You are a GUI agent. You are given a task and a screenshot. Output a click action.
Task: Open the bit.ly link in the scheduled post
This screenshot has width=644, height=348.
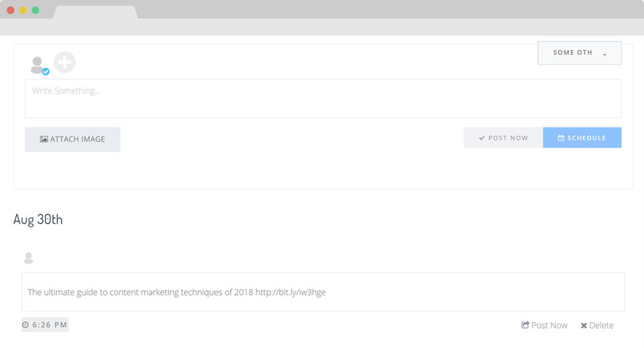[290, 292]
